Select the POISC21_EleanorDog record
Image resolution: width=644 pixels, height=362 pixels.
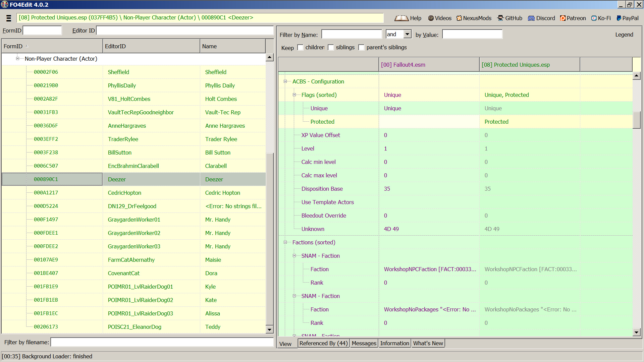tap(134, 327)
